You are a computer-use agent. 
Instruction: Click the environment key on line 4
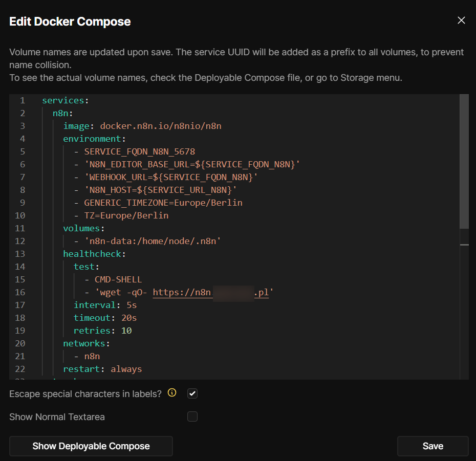(x=94, y=139)
